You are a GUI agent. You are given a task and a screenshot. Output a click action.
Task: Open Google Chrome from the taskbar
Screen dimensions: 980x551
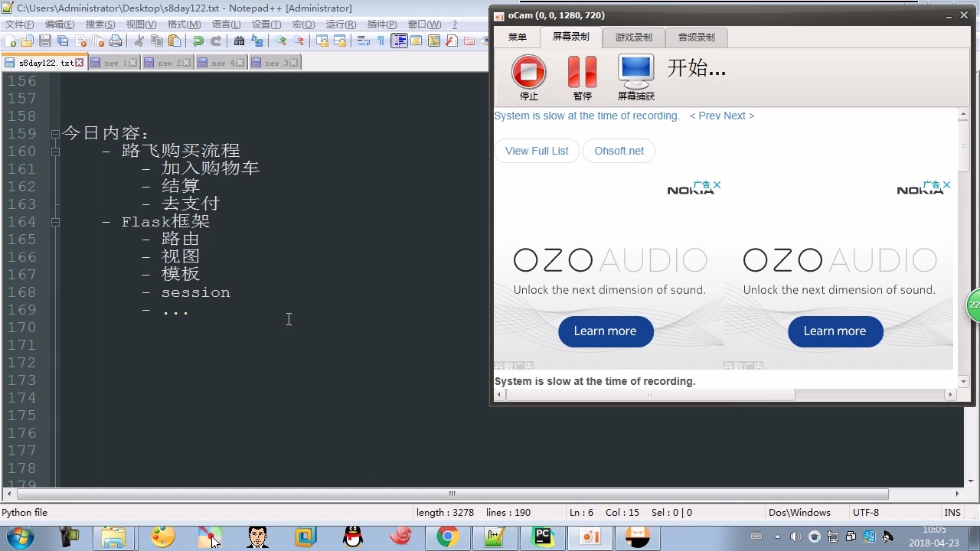tap(448, 537)
